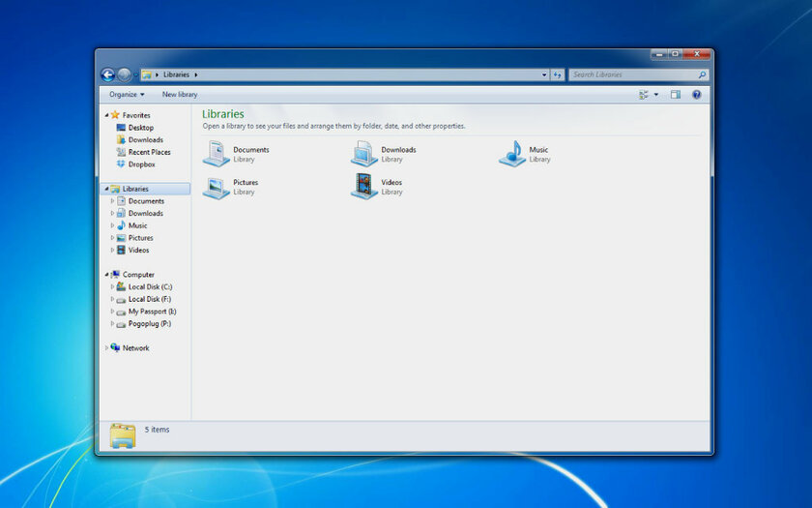Select Pogoplug (P:) in tree
Image resolution: width=812 pixels, height=508 pixels.
pos(150,323)
